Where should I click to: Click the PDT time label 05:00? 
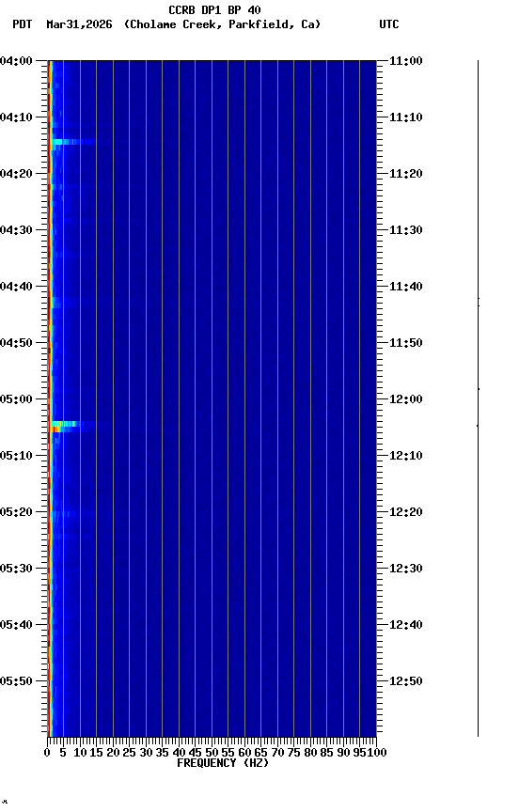click(x=16, y=399)
